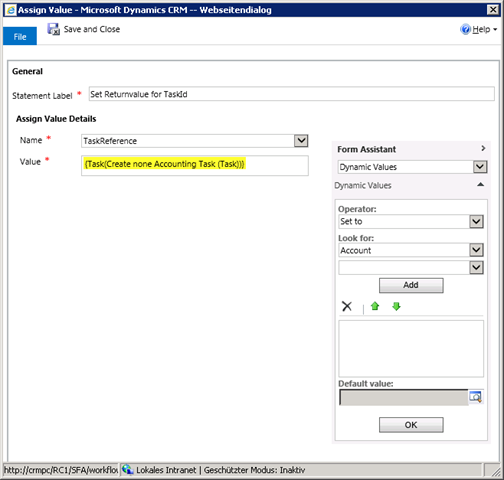Open the Operator Set to dropdown

coord(476,221)
